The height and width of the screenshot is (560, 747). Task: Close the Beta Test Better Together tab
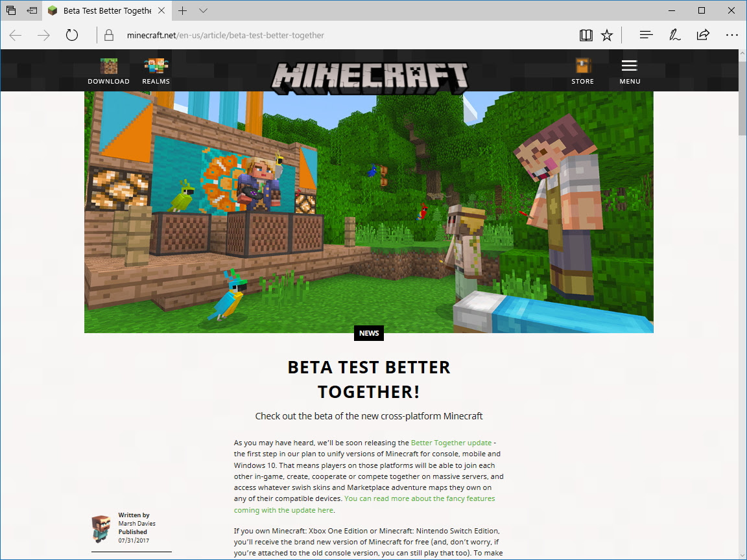click(x=161, y=10)
